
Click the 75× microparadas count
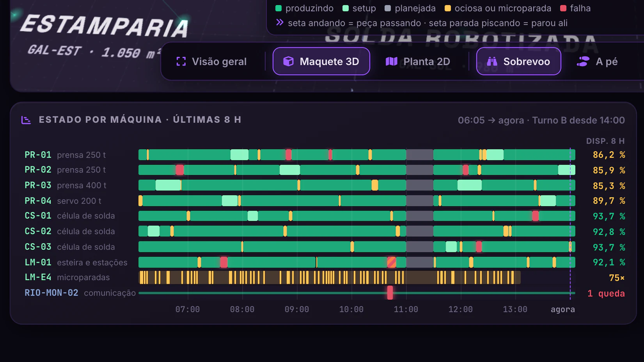617,278
